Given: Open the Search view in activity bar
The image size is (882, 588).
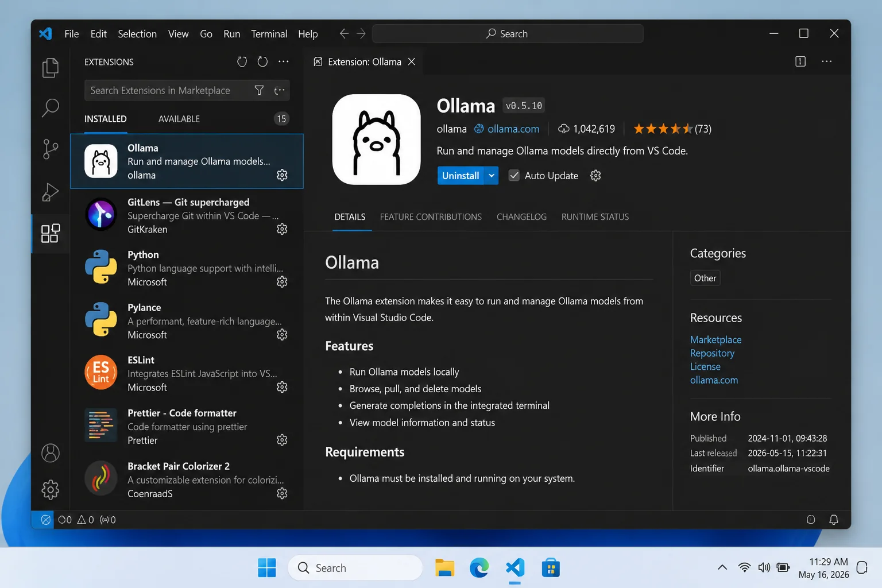Looking at the screenshot, I should pos(51,107).
